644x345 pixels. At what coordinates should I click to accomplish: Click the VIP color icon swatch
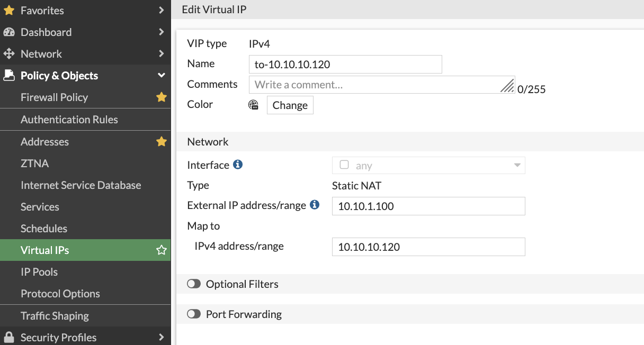[x=254, y=105]
